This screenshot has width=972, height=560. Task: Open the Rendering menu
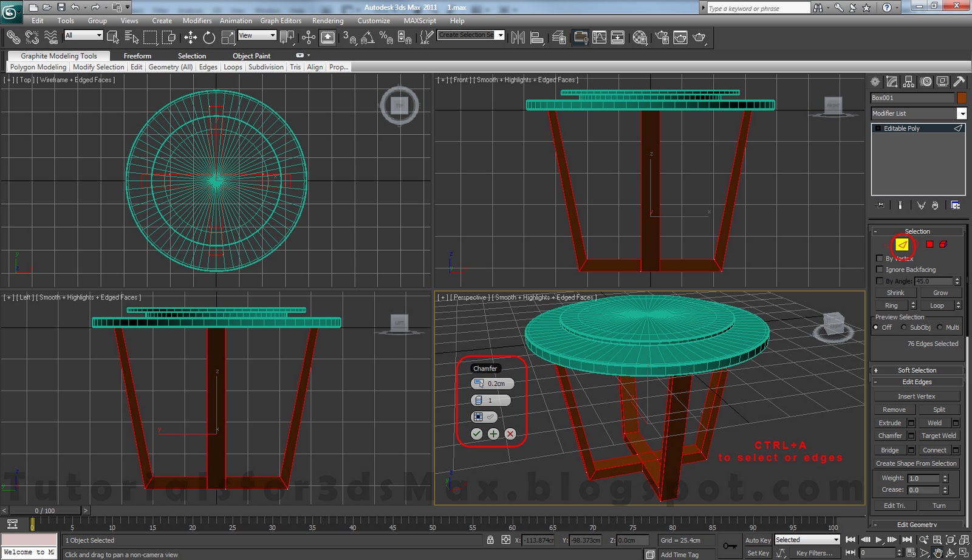[327, 20]
